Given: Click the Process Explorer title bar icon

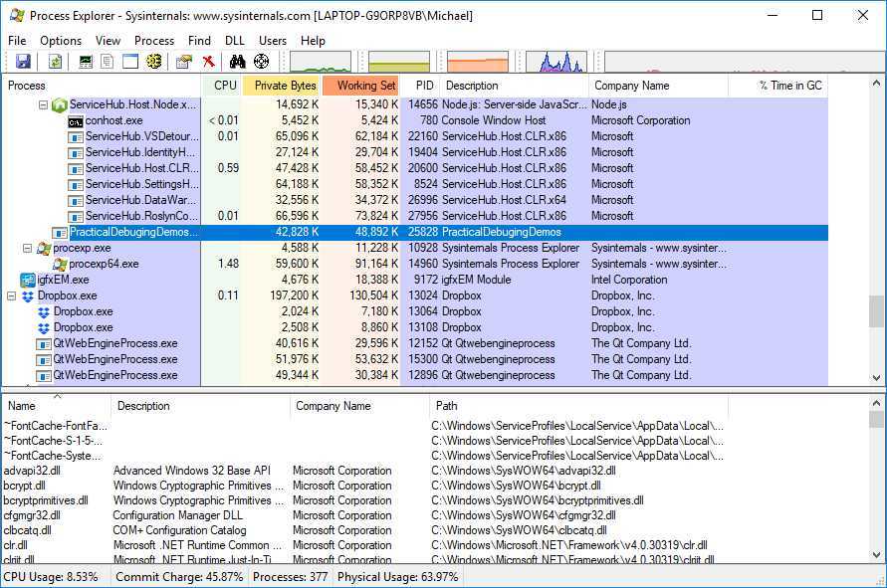Looking at the screenshot, I should 17,15.
